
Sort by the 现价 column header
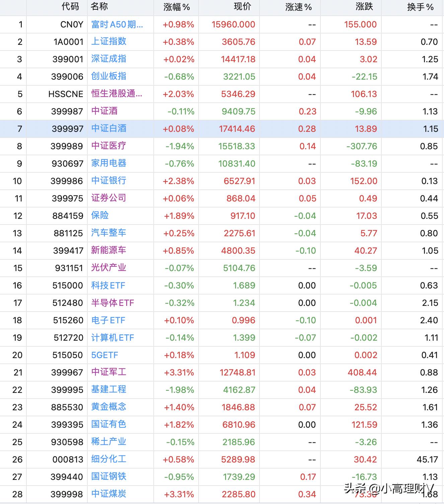click(x=242, y=7)
